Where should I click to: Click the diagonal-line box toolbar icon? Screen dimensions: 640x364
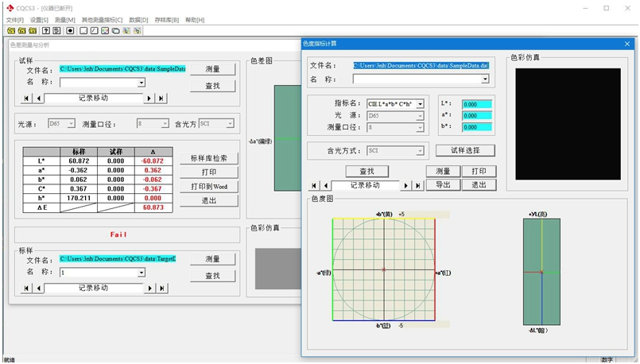(94, 31)
